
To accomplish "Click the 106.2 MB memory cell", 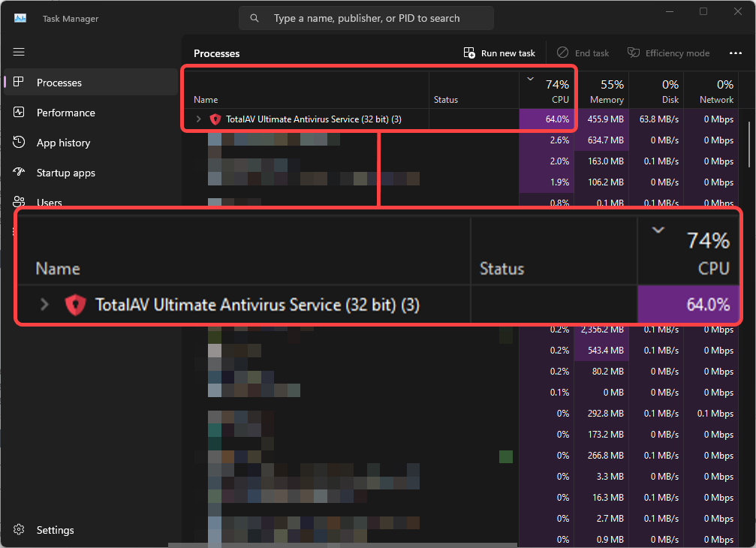I will [601, 182].
